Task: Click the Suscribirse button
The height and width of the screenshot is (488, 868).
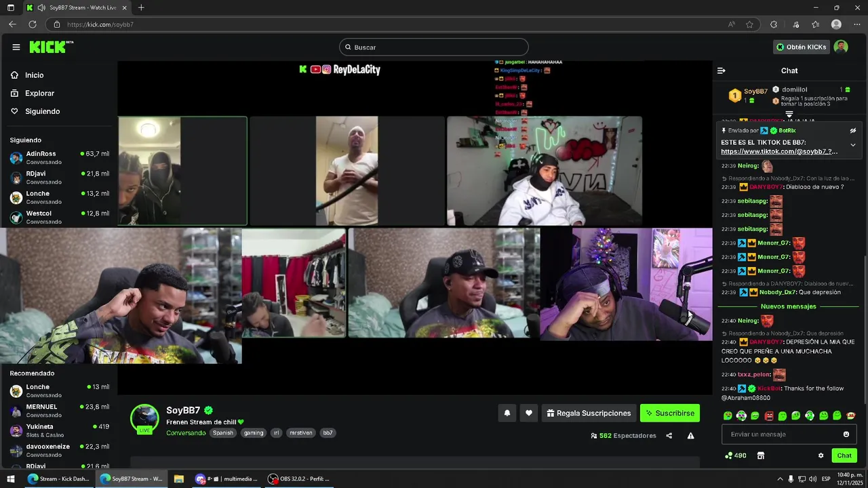Action: click(670, 413)
